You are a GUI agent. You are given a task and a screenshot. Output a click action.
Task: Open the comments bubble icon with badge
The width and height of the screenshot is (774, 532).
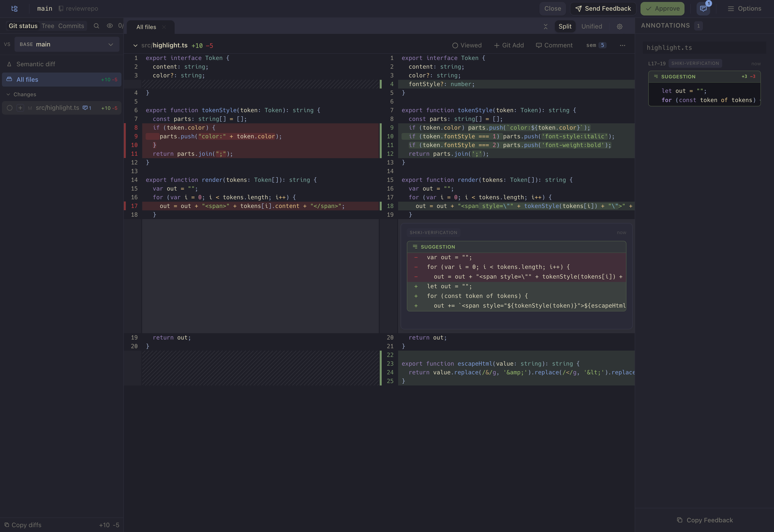(x=703, y=9)
